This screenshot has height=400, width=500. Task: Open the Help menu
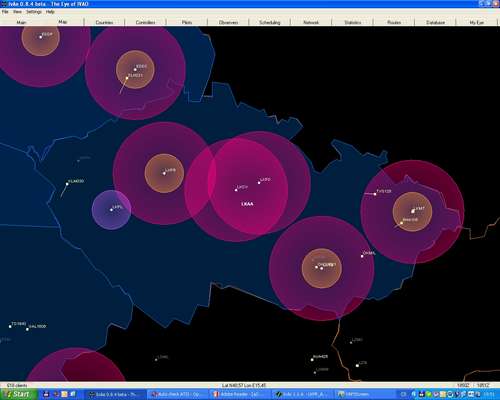pos(50,12)
